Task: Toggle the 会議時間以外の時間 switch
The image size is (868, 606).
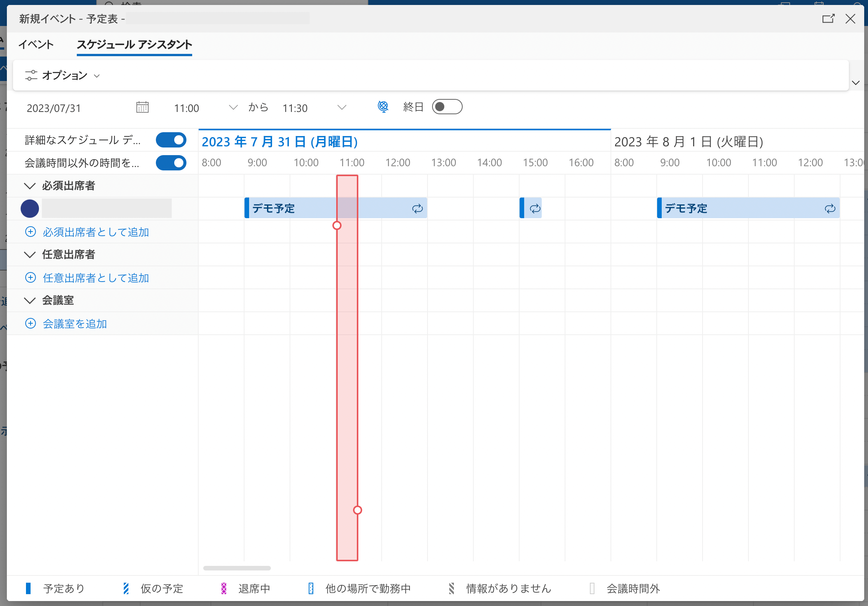Action: click(171, 163)
